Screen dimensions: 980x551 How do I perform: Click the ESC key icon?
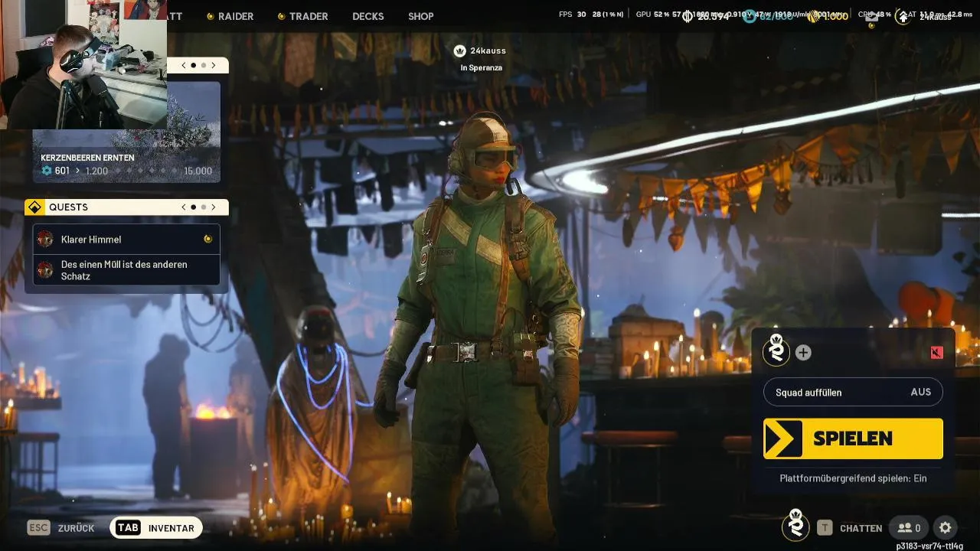pyautogui.click(x=38, y=528)
